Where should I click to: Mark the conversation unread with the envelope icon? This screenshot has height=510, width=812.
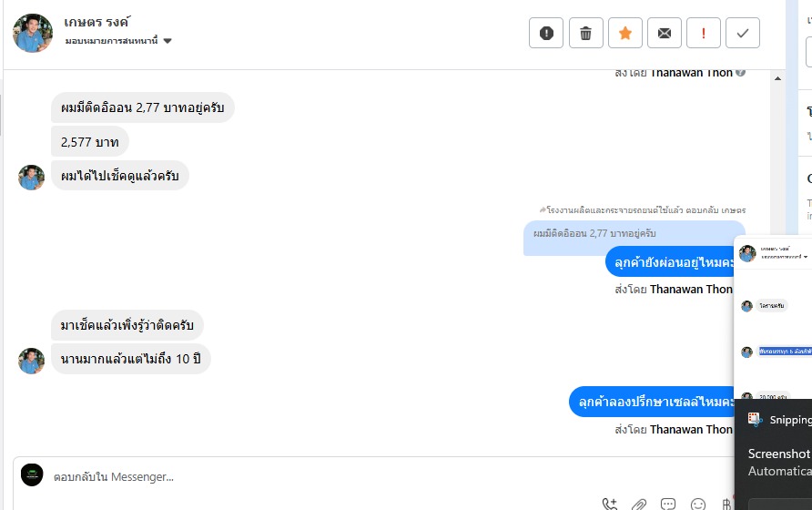665,33
